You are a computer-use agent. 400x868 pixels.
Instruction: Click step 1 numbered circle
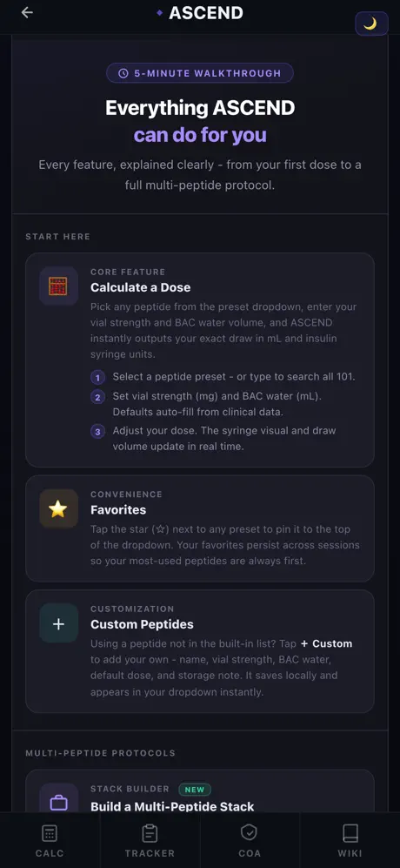98,378
